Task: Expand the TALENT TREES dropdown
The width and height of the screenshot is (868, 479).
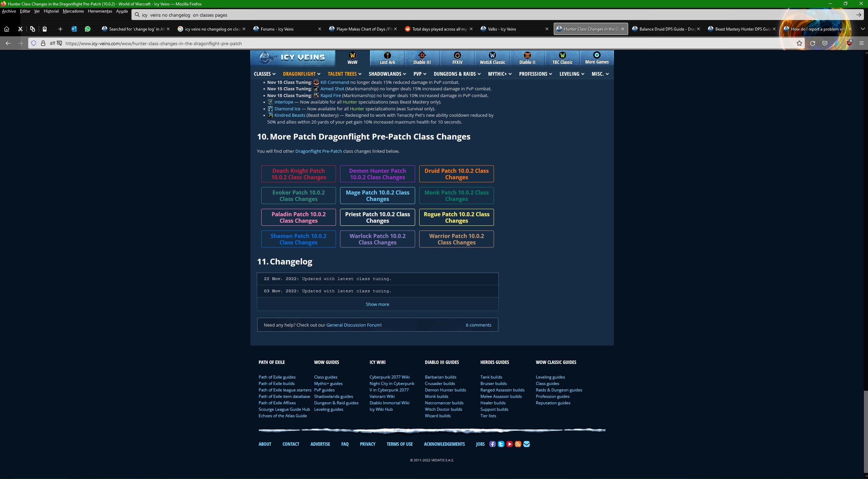Action: pyautogui.click(x=344, y=74)
